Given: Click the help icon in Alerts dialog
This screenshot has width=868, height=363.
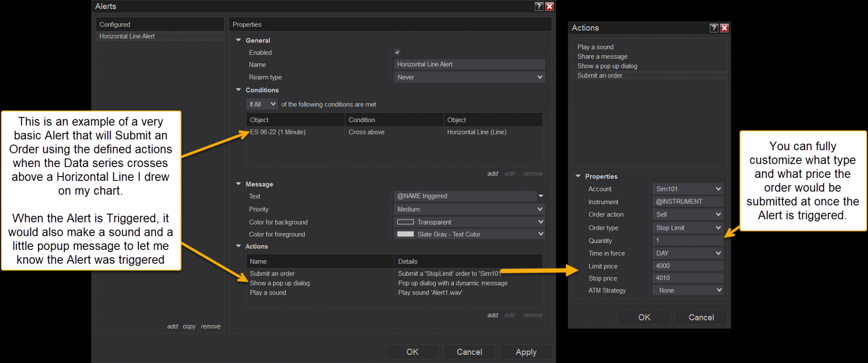Looking at the screenshot, I should (x=539, y=6).
